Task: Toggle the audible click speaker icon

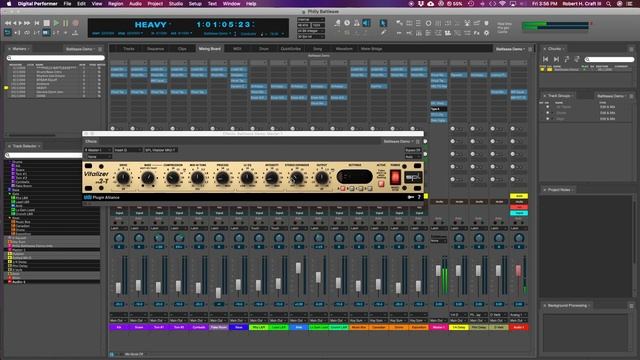Action: [x=367, y=23]
